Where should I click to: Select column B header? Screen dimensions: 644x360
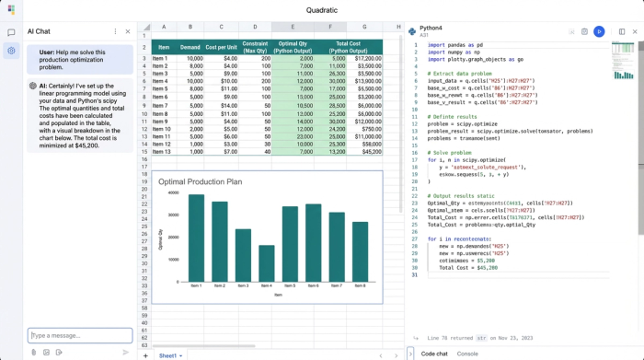(190, 27)
